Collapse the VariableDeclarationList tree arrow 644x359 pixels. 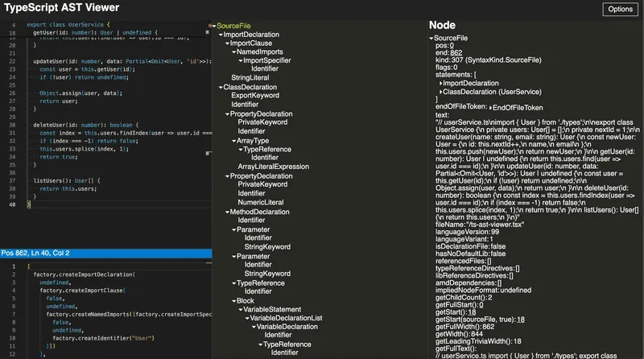[247, 318]
